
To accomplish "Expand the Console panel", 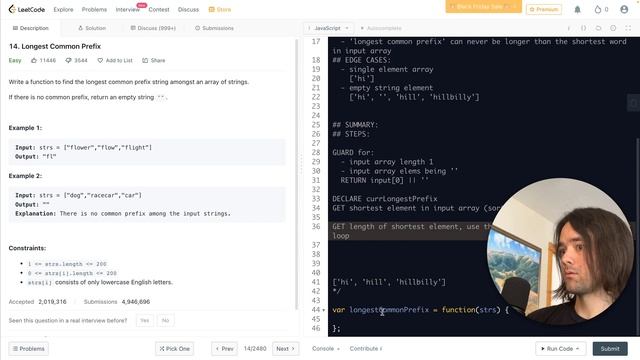I will (x=326, y=349).
